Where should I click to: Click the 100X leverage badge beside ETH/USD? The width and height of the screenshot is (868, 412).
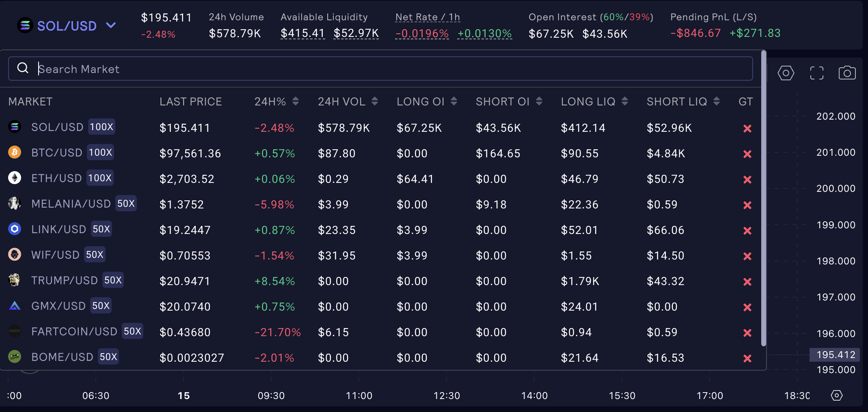[x=99, y=178]
